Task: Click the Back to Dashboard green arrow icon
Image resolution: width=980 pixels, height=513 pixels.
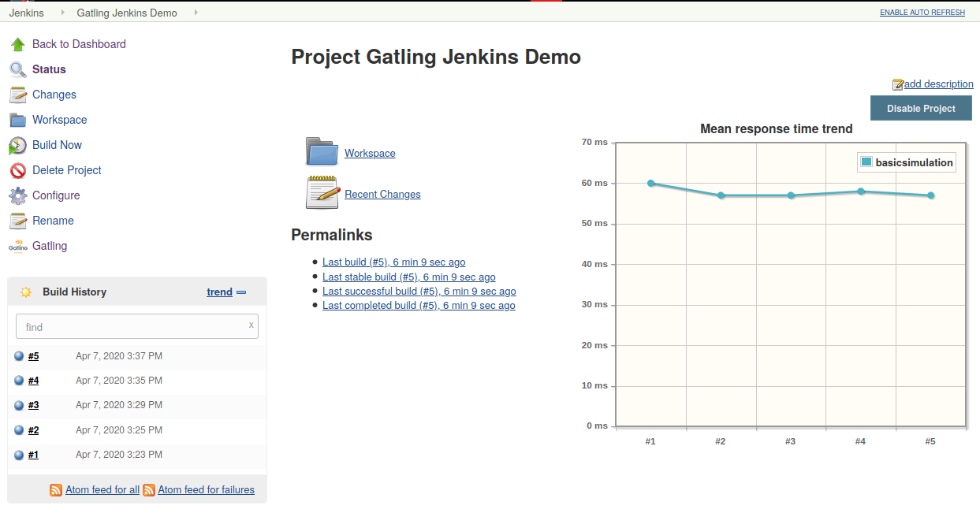Action: pyautogui.click(x=18, y=44)
